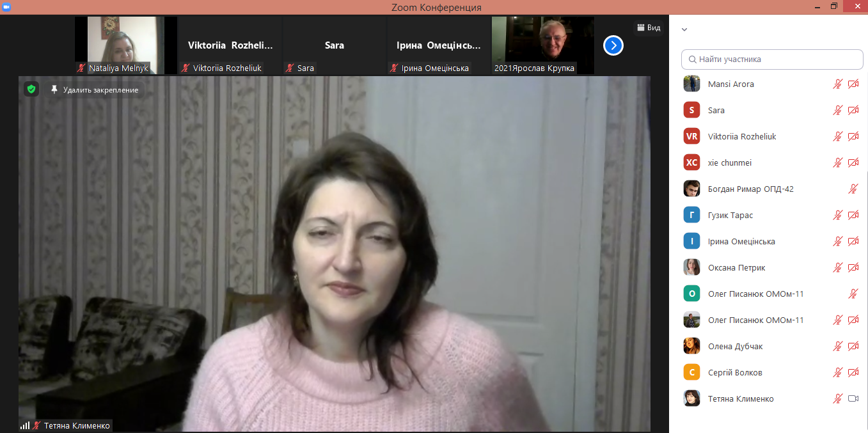Select Оксана Петрик participant name
Screen dimensions: 868x433
coord(737,267)
